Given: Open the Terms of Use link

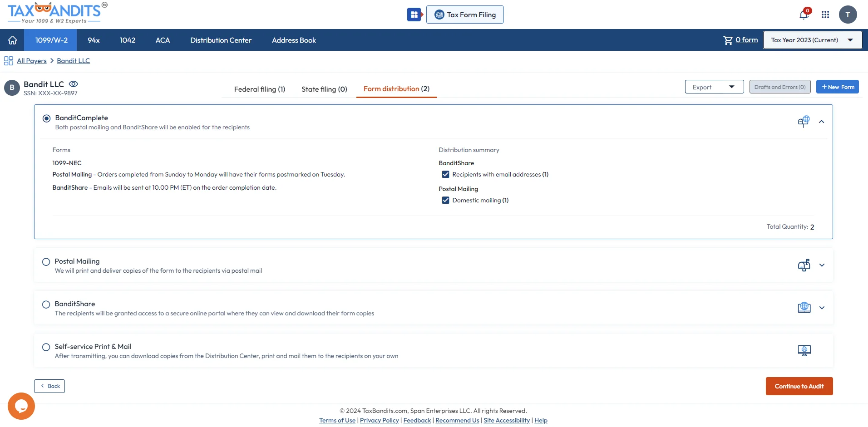Looking at the screenshot, I should [x=337, y=420].
